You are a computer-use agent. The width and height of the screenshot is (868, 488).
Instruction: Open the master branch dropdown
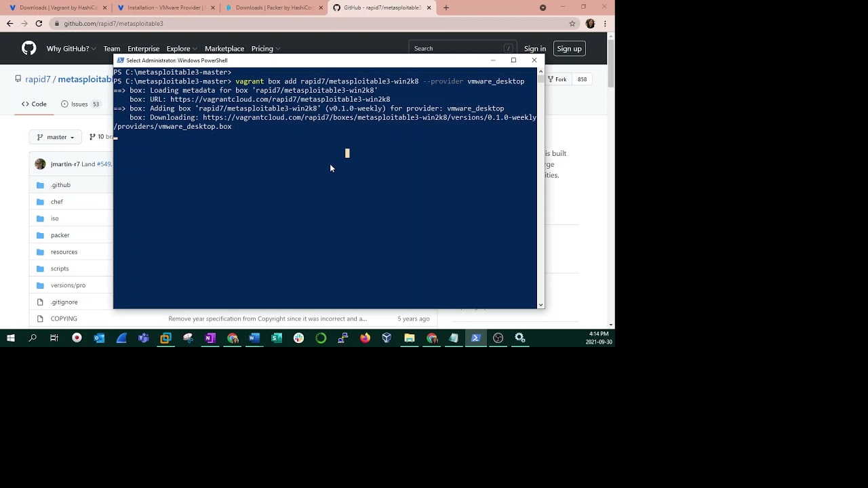coord(56,137)
